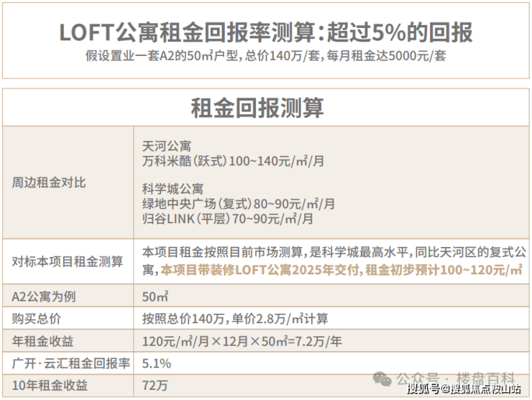
Task: Select the 对标本项目租金测算 row label
Action: tap(67, 261)
